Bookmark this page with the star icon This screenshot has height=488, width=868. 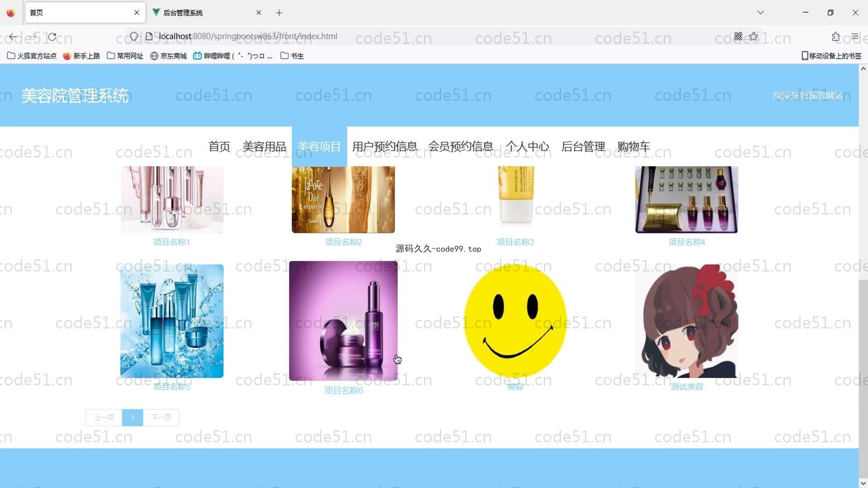[754, 36]
